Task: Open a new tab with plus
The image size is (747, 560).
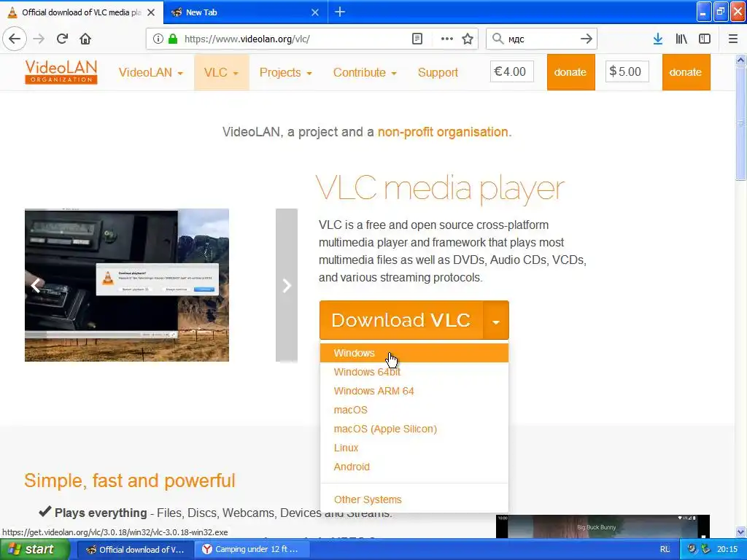Action: [340, 12]
